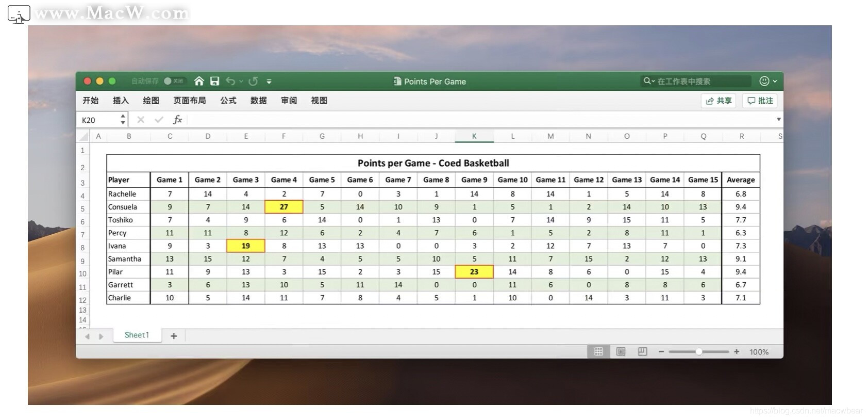Image resolution: width=868 pixels, height=420 pixels.
Task: Select row 5 header
Action: pyautogui.click(x=82, y=209)
